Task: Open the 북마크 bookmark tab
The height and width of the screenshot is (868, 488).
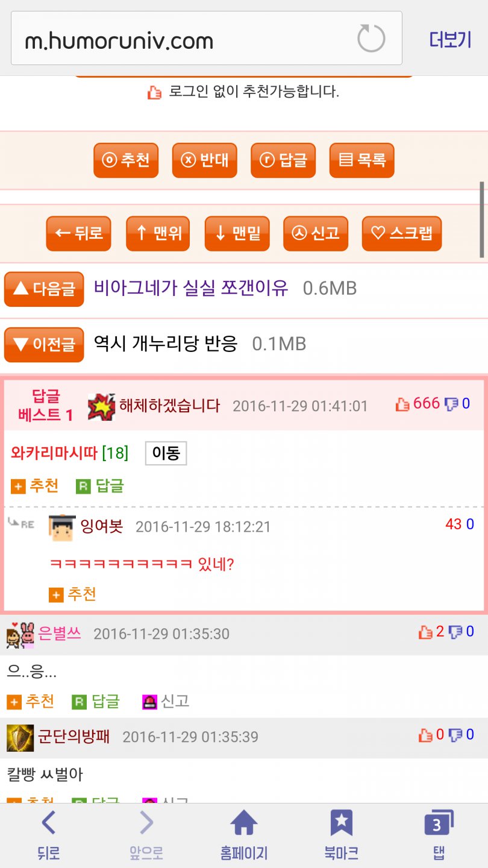Action: coord(342,835)
